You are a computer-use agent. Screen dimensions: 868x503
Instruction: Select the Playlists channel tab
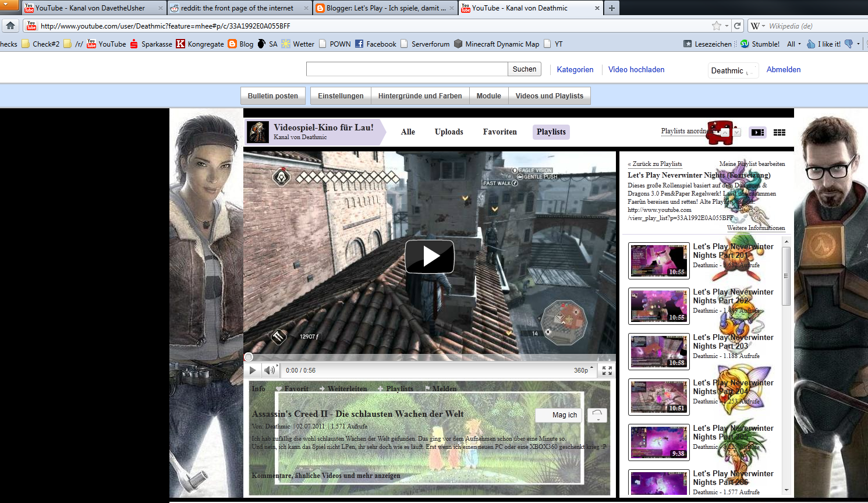(x=551, y=132)
